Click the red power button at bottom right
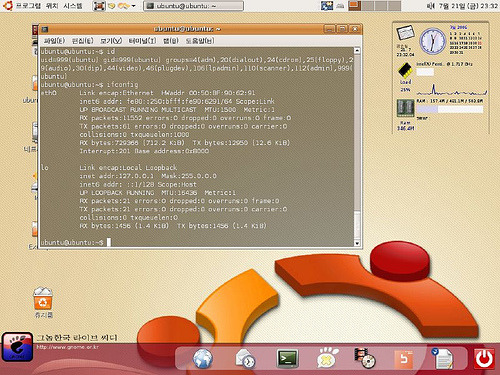 (484, 359)
